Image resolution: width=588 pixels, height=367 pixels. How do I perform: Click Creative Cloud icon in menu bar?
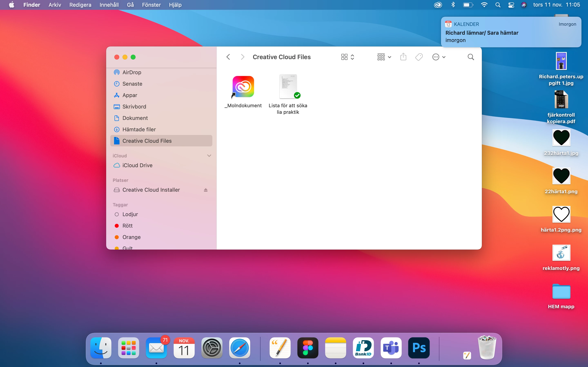(438, 5)
